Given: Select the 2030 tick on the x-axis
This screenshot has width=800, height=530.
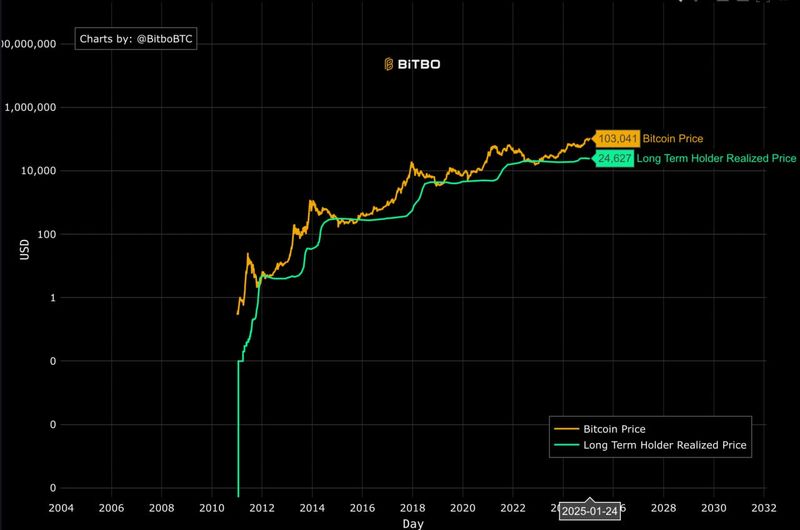Looking at the screenshot, I should click(x=714, y=507).
